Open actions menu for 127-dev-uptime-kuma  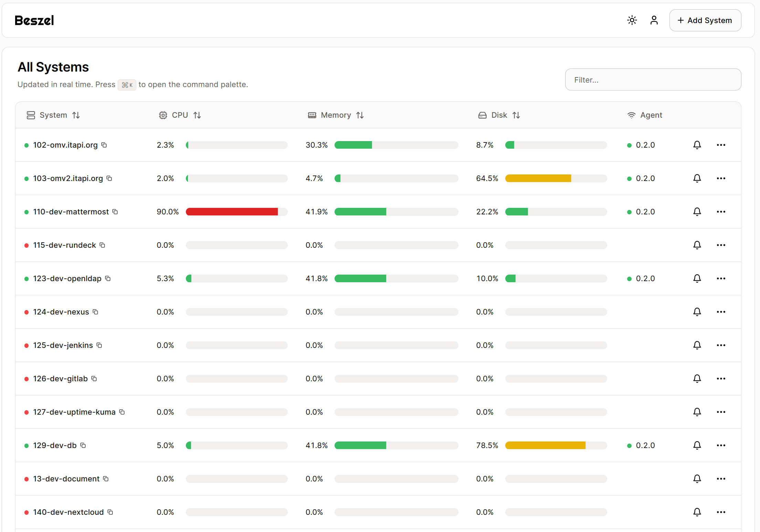point(721,412)
